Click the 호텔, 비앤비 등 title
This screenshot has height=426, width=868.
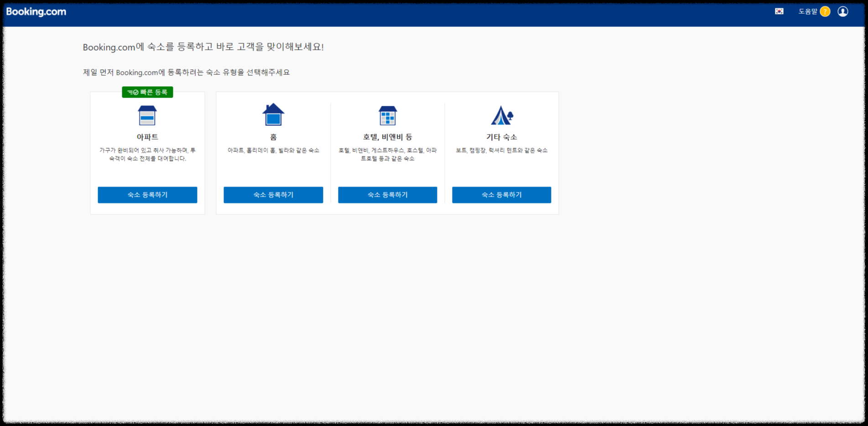[x=388, y=137]
